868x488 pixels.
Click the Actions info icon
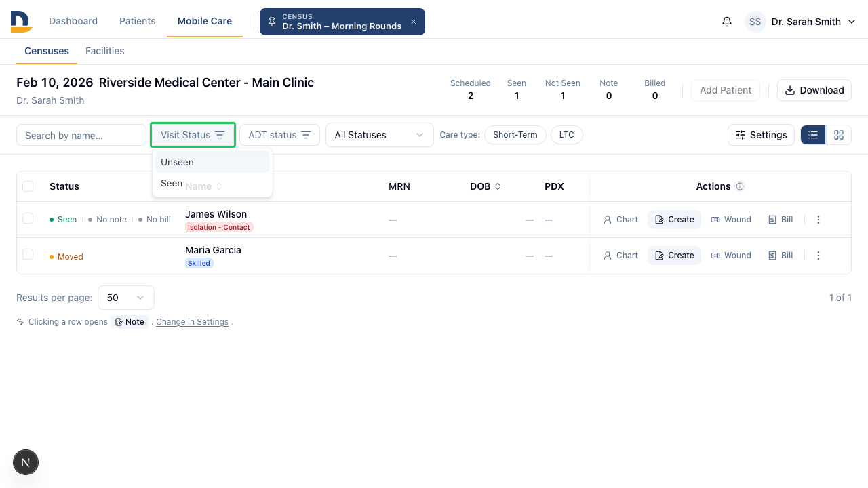point(740,186)
